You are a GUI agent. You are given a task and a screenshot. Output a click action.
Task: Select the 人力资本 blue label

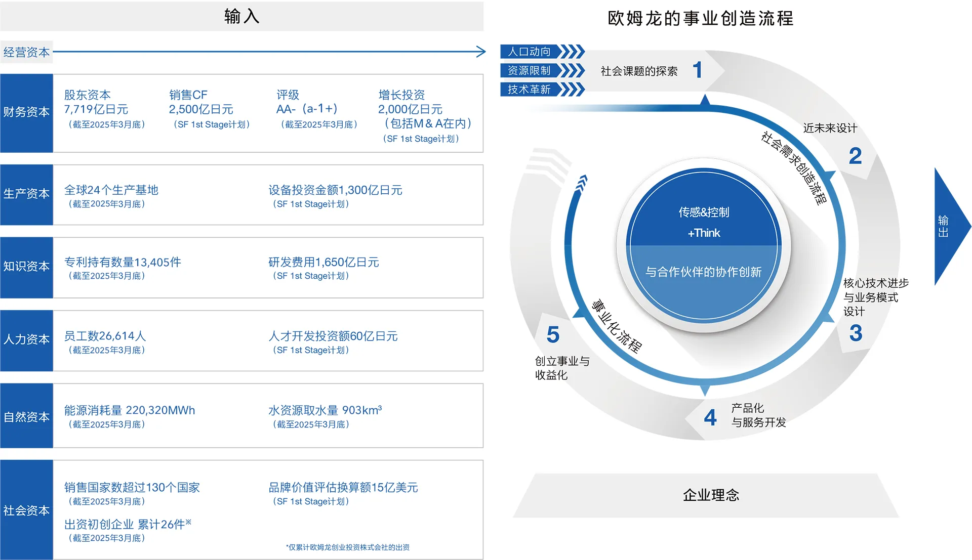pyautogui.click(x=26, y=340)
